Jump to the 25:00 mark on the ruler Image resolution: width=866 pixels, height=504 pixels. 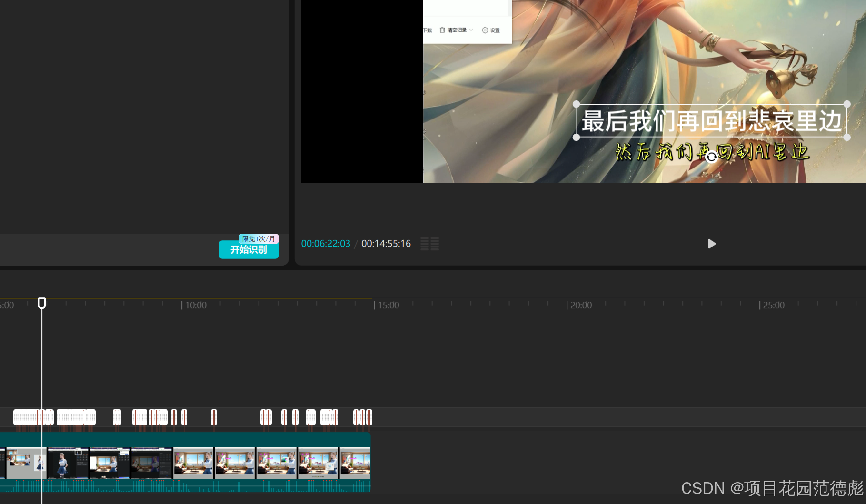coord(774,305)
